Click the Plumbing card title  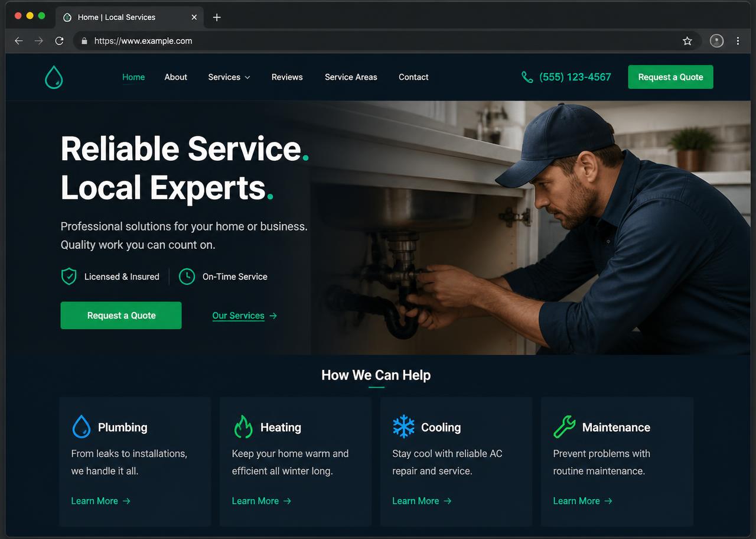click(x=123, y=427)
